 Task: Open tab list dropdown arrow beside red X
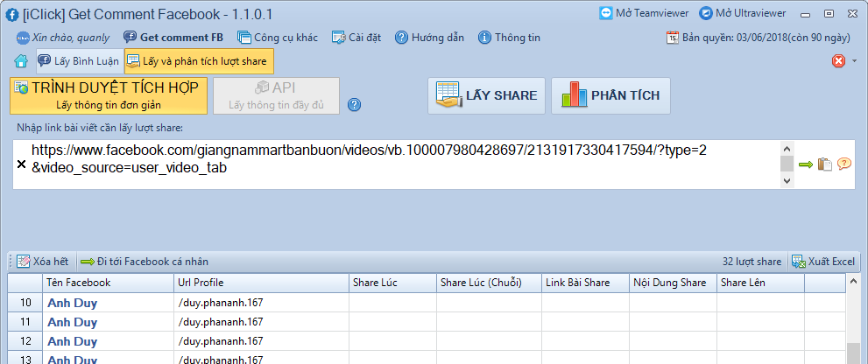coord(854,61)
